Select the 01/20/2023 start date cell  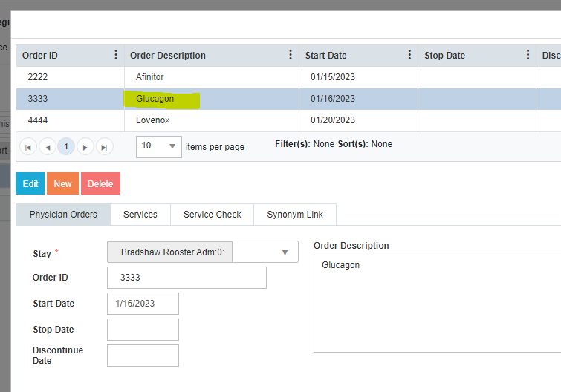358,120
